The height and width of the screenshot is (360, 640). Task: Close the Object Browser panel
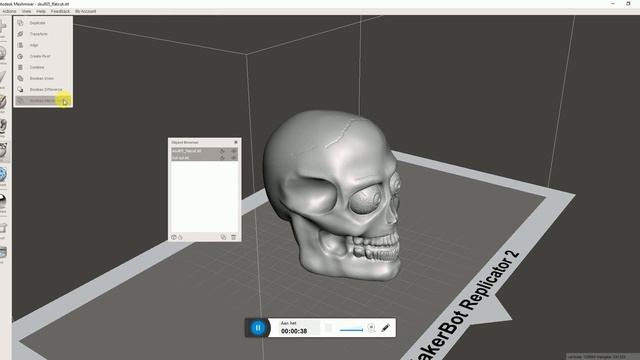pos(236,142)
